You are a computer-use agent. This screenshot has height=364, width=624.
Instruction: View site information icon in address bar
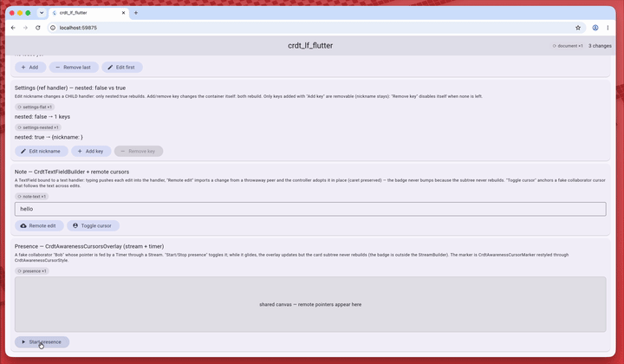click(53, 28)
